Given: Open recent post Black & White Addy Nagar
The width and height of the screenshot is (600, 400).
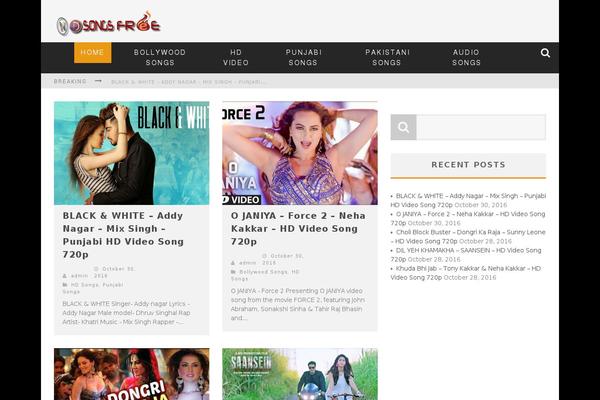Looking at the screenshot, I should click(468, 200).
